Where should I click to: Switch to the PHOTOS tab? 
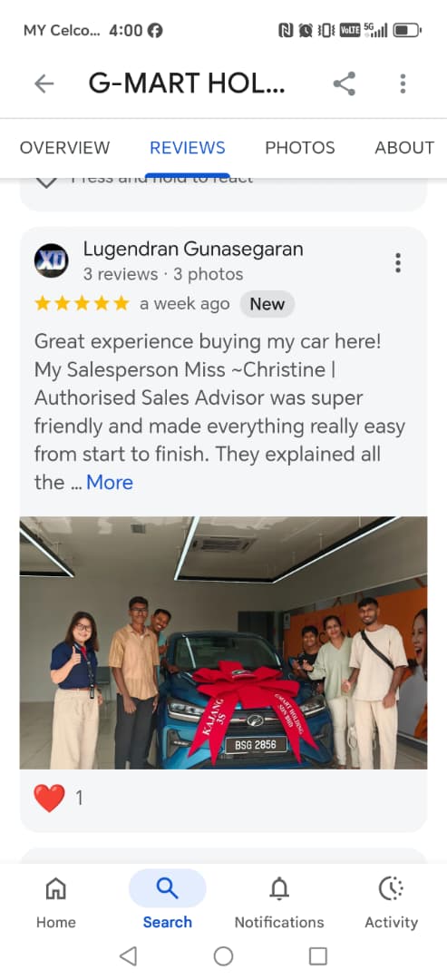tap(300, 148)
